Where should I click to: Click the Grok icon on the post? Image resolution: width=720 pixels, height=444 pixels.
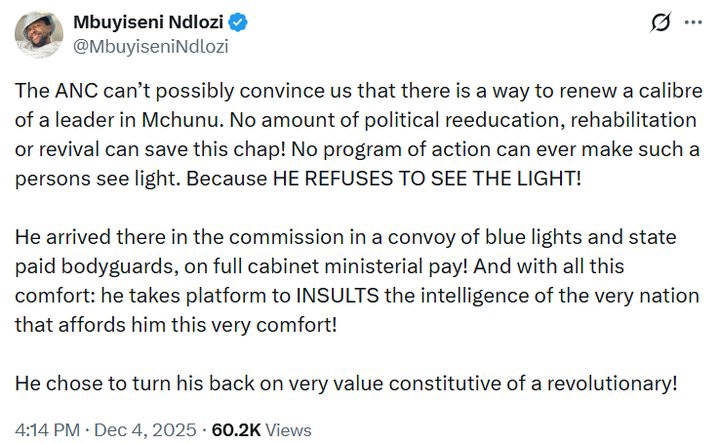pyautogui.click(x=659, y=23)
